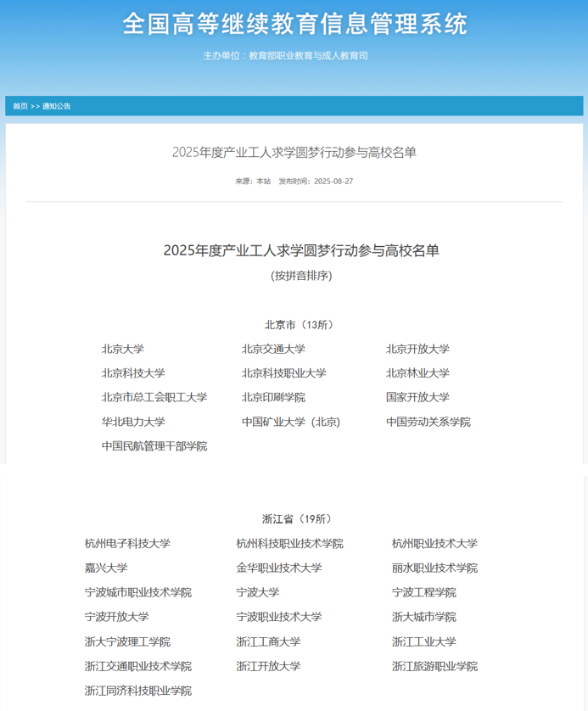Select 杭州职业技术大学 entry
Screen dimensions: 588x711
click(434, 543)
